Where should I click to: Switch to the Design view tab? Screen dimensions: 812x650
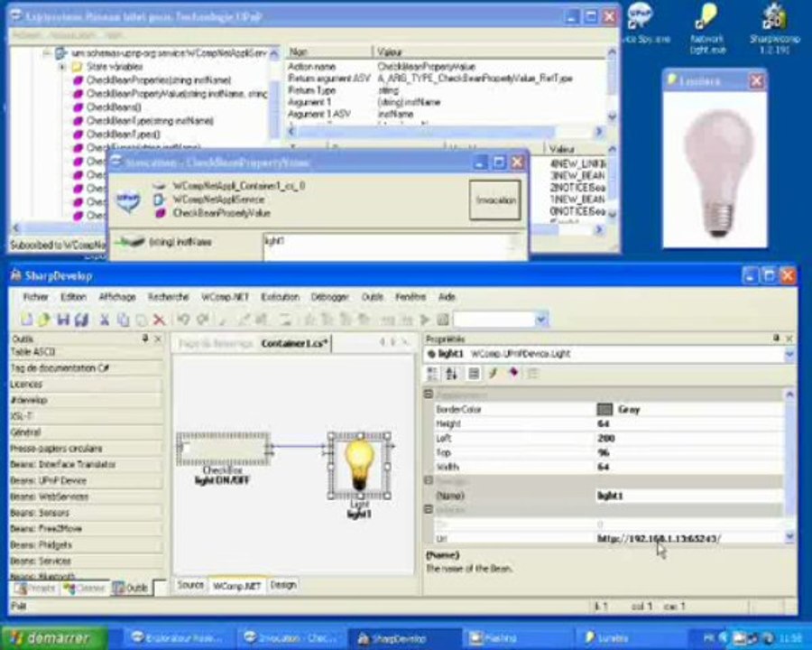[x=283, y=585]
